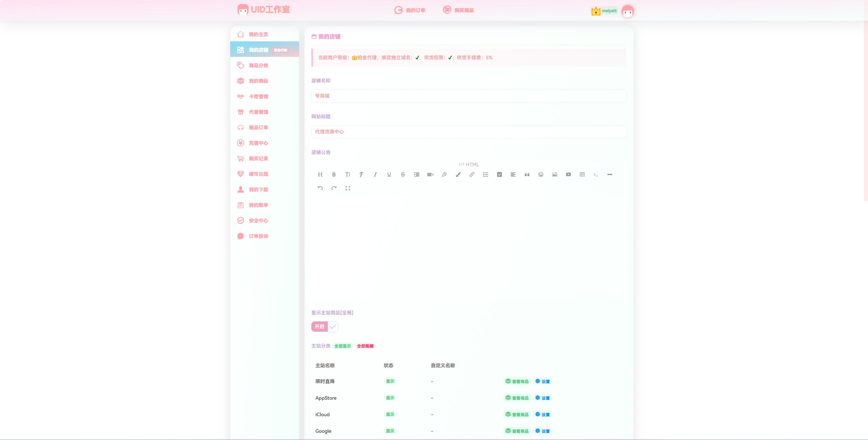
Task: Insert emoji from editor toolbar
Action: click(x=541, y=174)
